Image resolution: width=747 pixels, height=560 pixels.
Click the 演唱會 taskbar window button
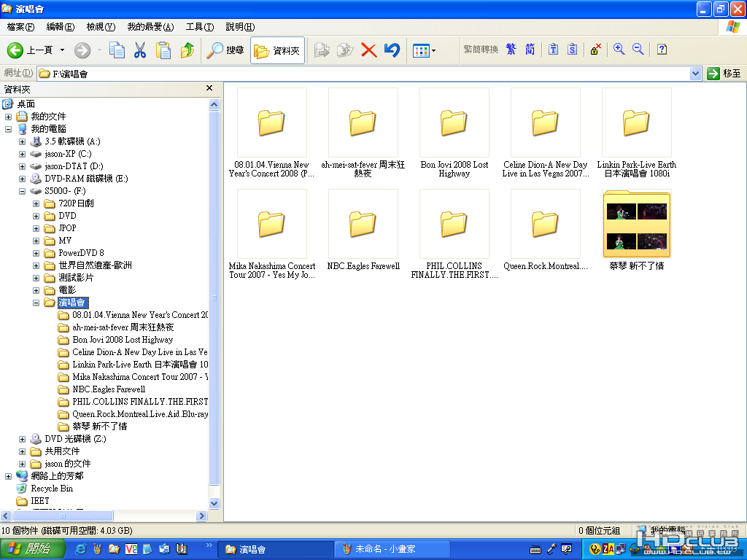pyautogui.click(x=276, y=549)
